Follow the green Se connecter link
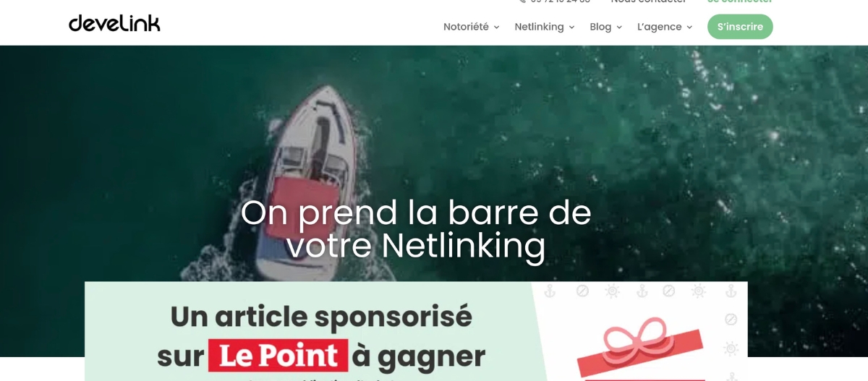The width and height of the screenshot is (868, 381). coord(740,1)
